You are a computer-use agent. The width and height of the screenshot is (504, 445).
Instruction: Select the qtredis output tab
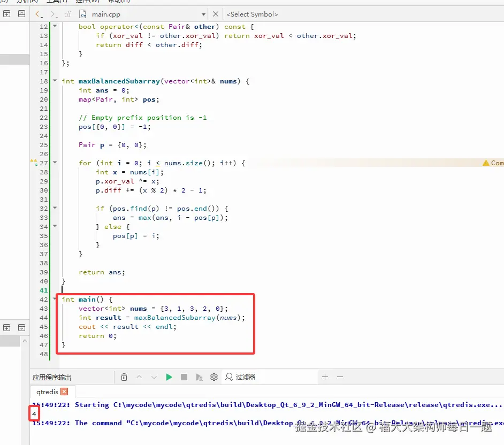pyautogui.click(x=47, y=392)
